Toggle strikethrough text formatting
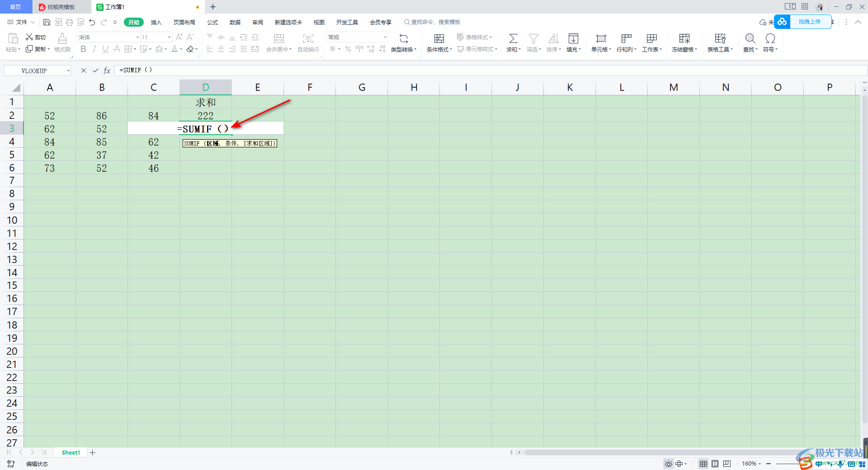 click(x=117, y=49)
